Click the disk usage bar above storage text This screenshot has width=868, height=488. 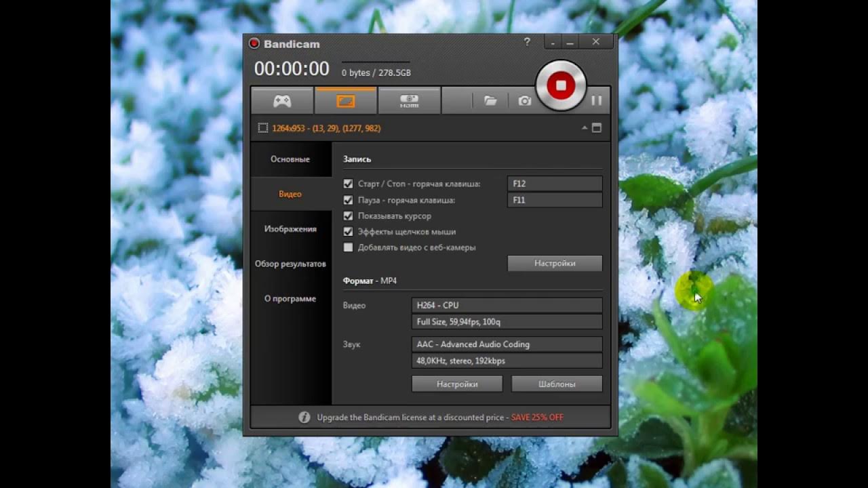click(376, 62)
